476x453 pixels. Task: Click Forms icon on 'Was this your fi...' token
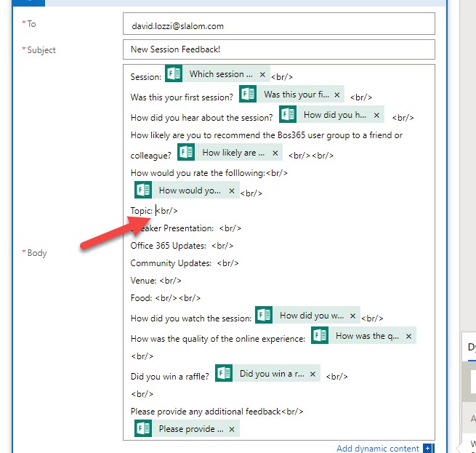pos(248,95)
